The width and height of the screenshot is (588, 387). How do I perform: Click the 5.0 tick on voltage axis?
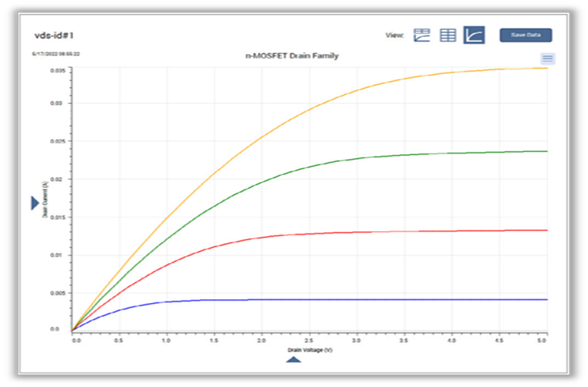tap(541, 341)
